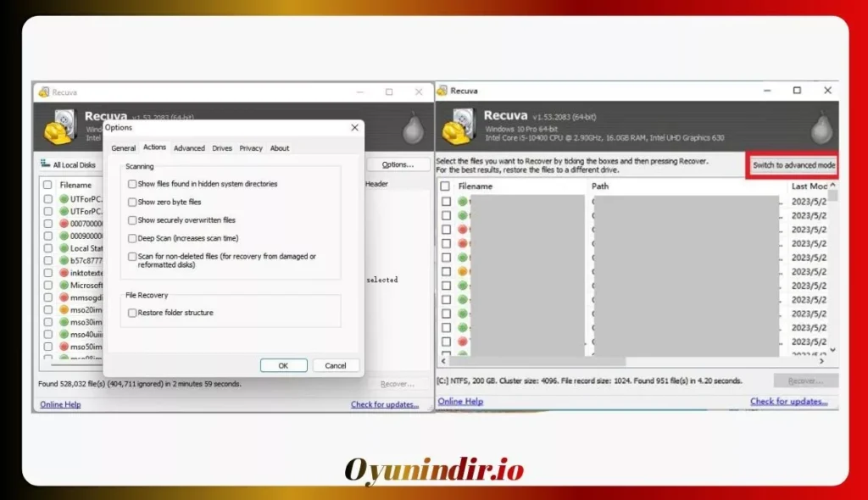The width and height of the screenshot is (868, 500).
Task: Enable Scan for non-deleted files
Action: pos(131,257)
